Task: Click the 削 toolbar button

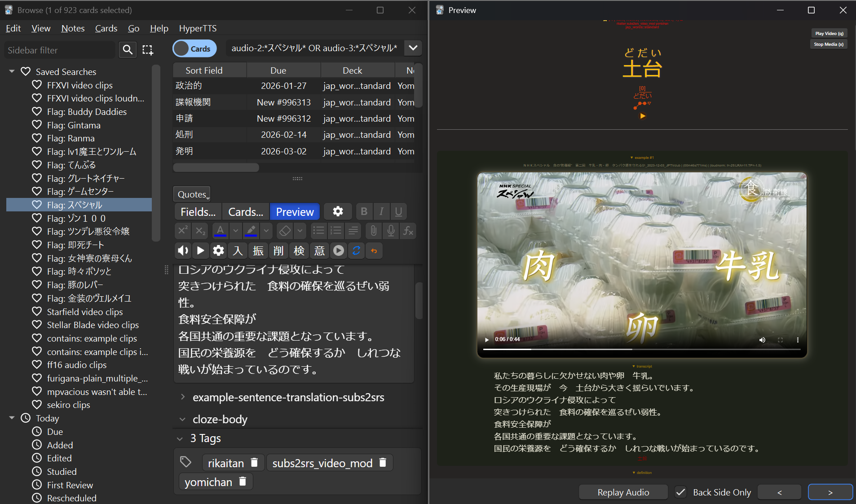Action: (x=278, y=250)
